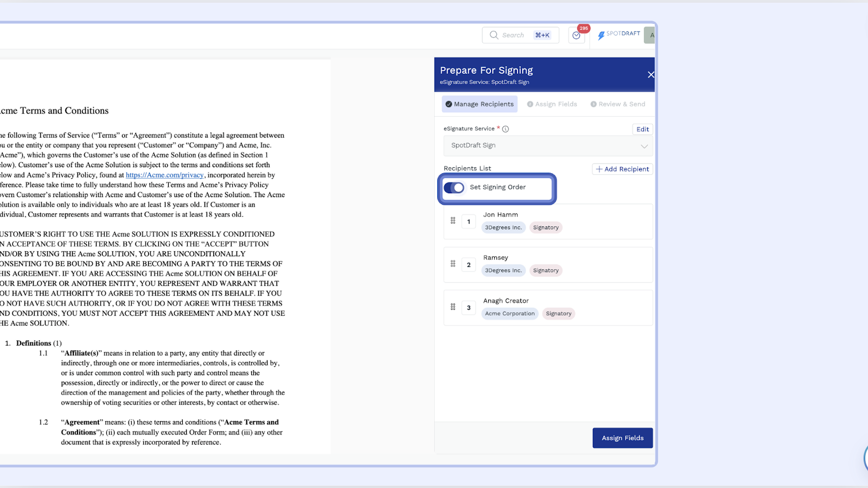
Task: Click Anagh Creator's Signatory tag
Action: pyautogui.click(x=559, y=314)
